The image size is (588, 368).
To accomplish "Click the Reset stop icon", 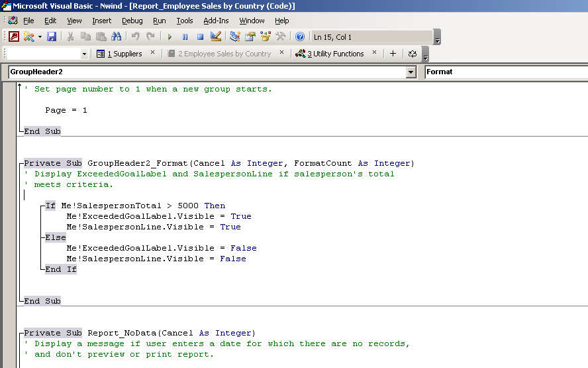I will click(200, 37).
